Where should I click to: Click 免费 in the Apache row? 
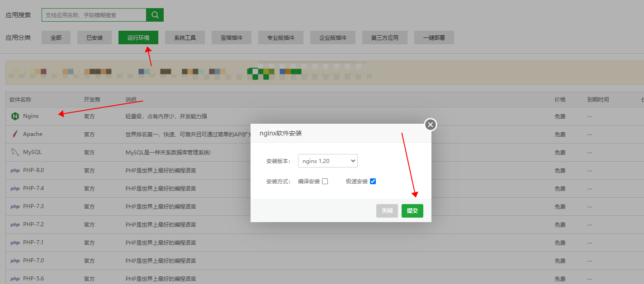tap(560, 135)
